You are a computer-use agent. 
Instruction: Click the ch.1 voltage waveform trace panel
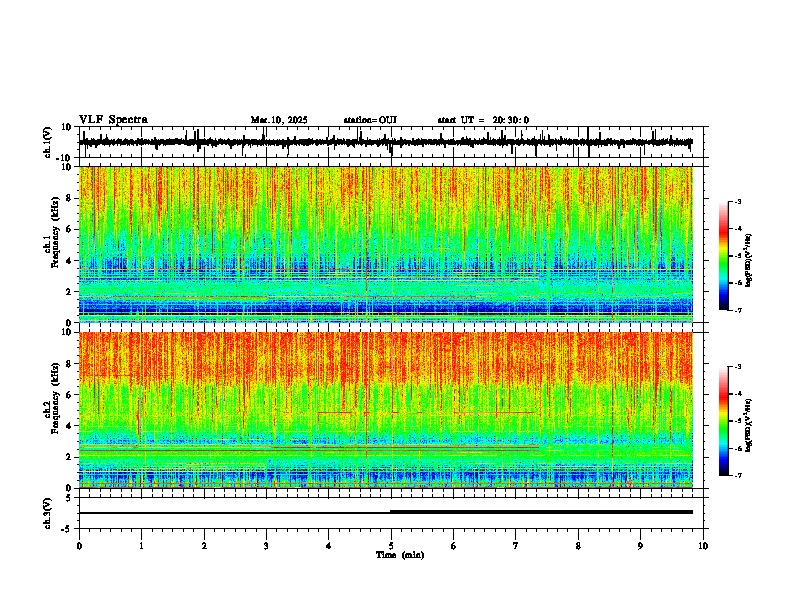[393, 142]
